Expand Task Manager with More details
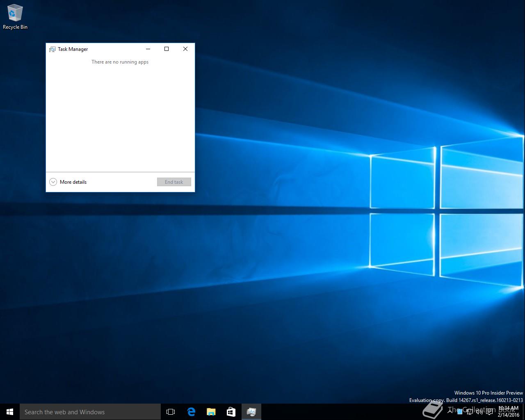The image size is (525, 420). (53, 182)
